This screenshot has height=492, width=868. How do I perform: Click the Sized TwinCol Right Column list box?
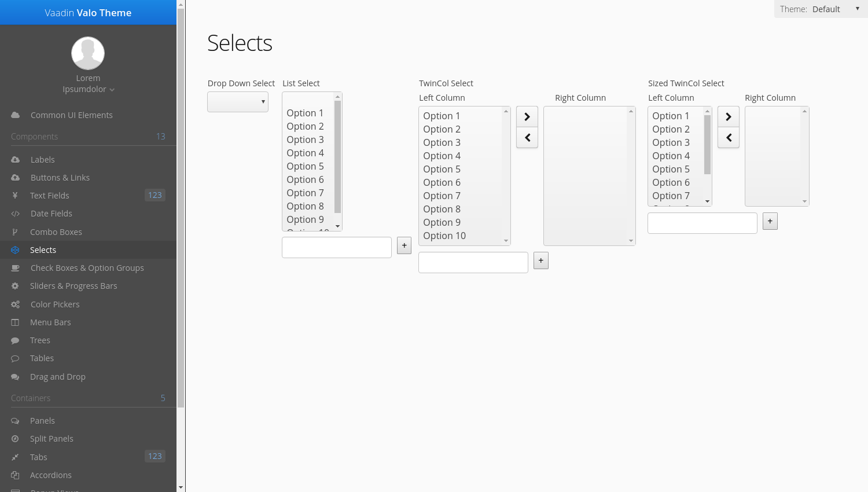coord(777,156)
